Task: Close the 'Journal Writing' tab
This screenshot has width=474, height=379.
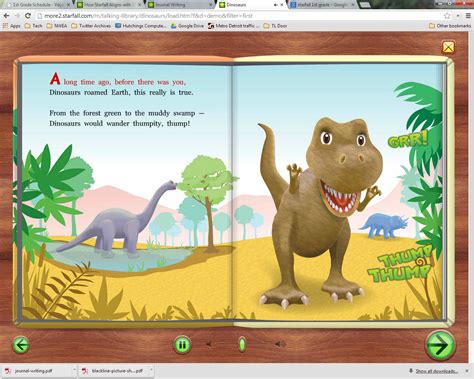Action: pyautogui.click(x=211, y=5)
